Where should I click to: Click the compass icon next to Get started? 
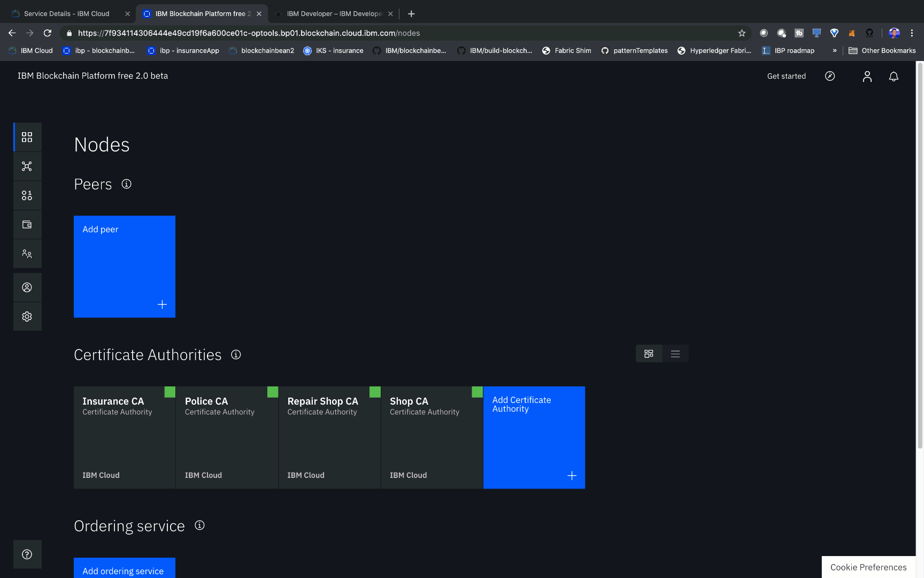(x=830, y=76)
